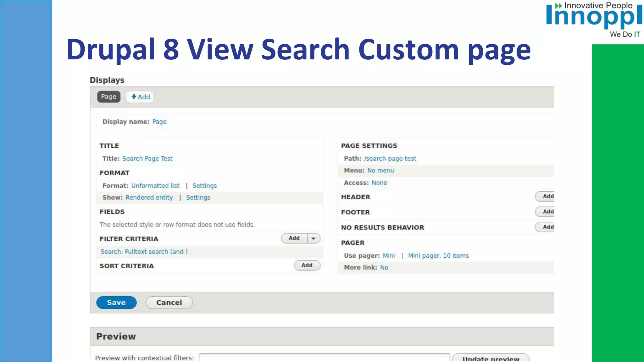Open Settings next to Rendered entity
The image size is (644, 362).
(x=198, y=198)
